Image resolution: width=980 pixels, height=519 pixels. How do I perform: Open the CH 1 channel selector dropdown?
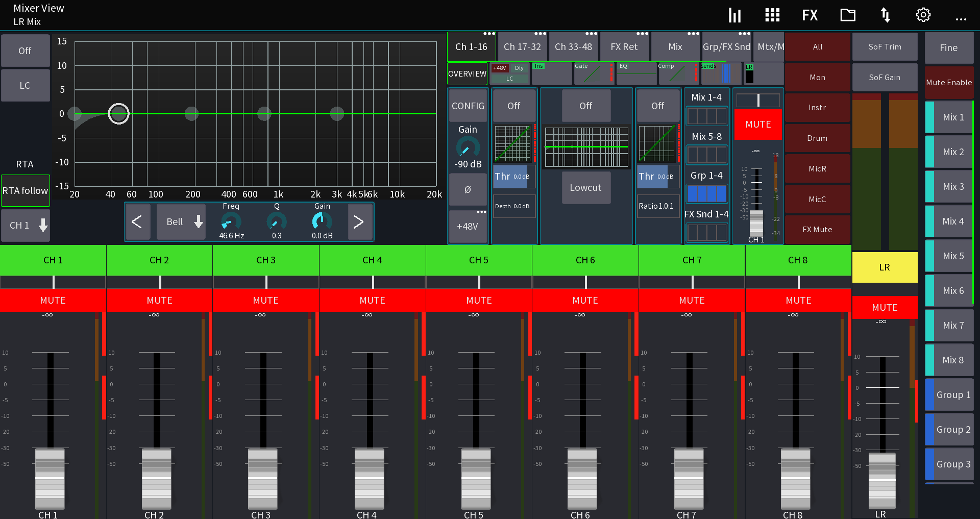(26, 225)
